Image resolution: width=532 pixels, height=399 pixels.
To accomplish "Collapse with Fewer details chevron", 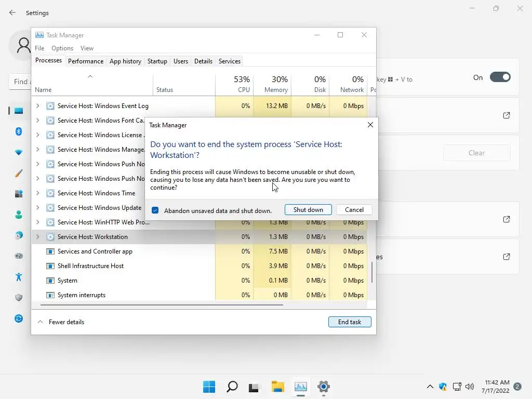I will pyautogui.click(x=40, y=322).
